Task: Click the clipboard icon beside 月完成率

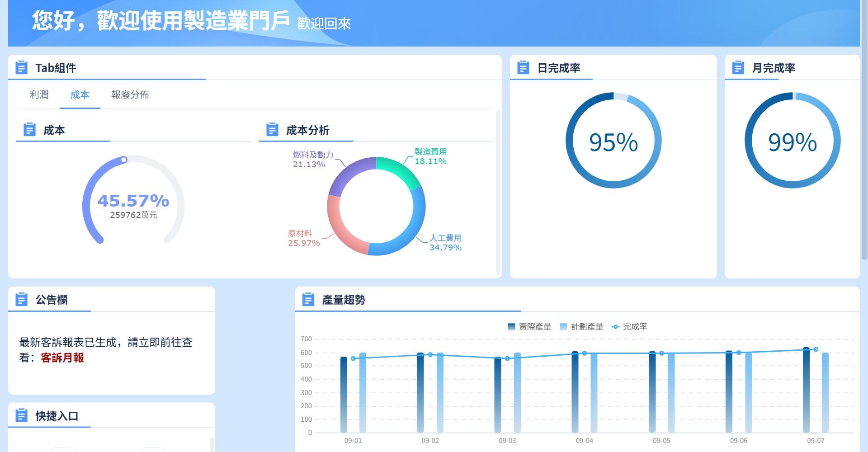Action: click(x=738, y=68)
